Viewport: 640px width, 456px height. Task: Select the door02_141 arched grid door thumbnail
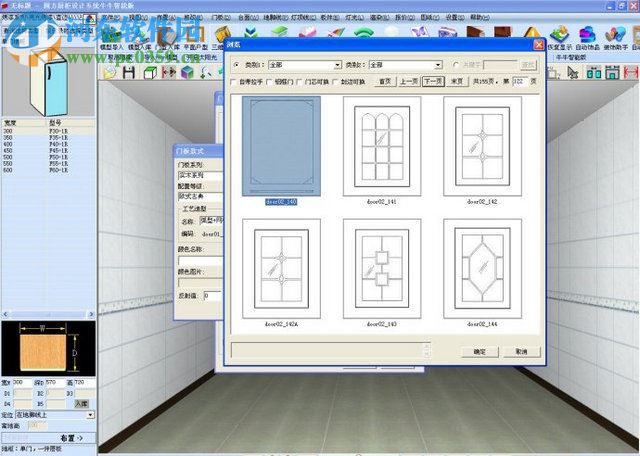tap(382, 146)
